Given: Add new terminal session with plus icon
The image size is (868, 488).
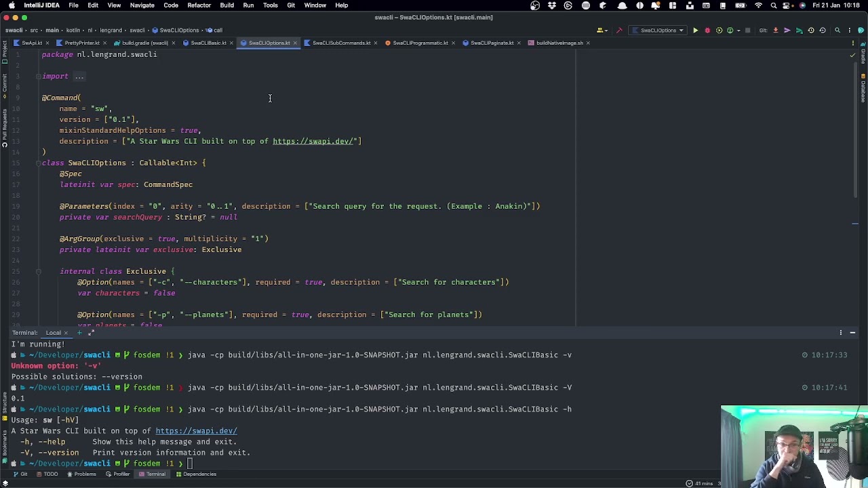Looking at the screenshot, I should click(x=79, y=333).
